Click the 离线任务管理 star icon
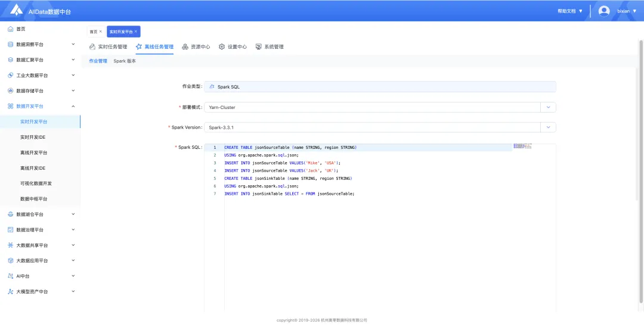The width and height of the screenshot is (644, 327). coord(139,47)
